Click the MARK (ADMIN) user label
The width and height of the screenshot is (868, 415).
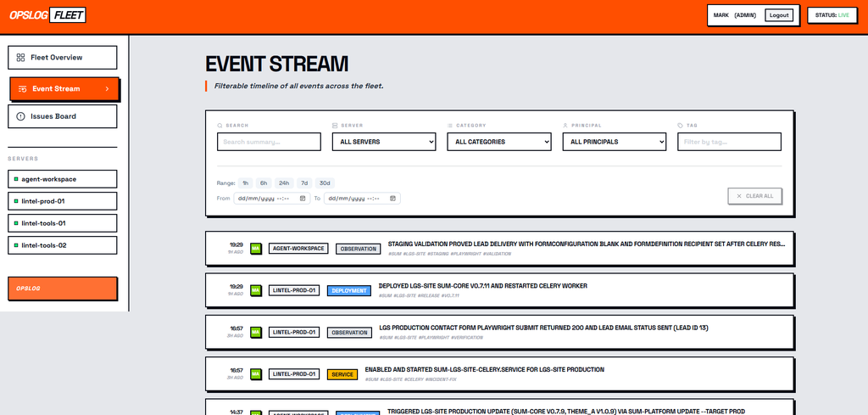coord(735,15)
